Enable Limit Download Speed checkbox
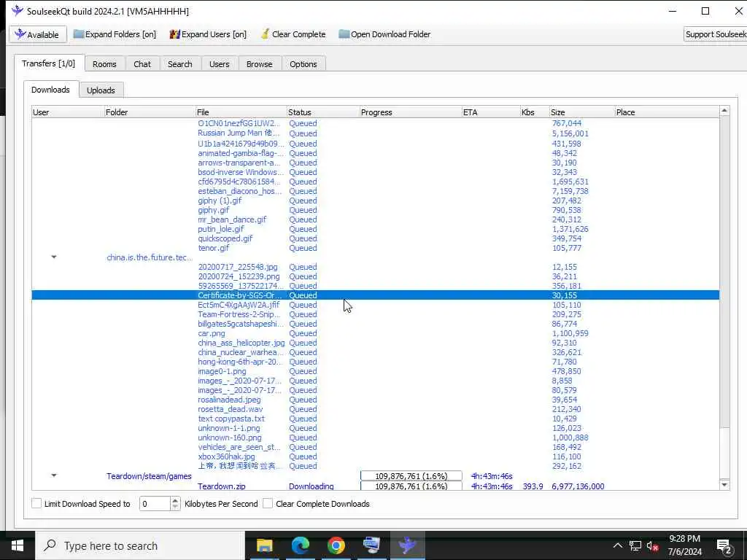 tap(36, 503)
